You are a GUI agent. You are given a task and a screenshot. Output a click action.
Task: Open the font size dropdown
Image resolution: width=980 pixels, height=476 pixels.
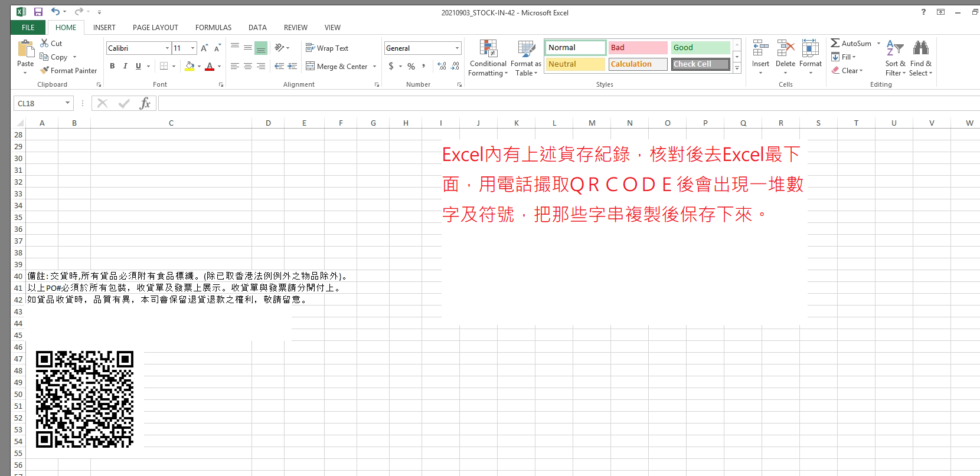pos(192,48)
